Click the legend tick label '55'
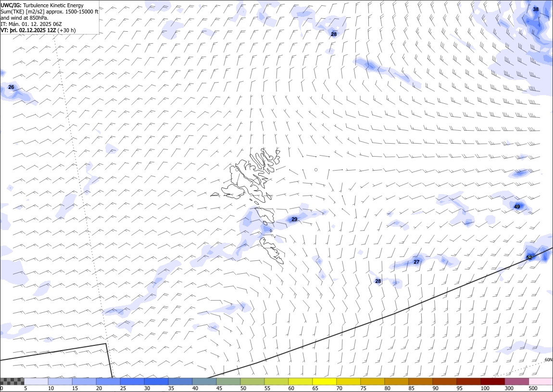 [267, 388]
